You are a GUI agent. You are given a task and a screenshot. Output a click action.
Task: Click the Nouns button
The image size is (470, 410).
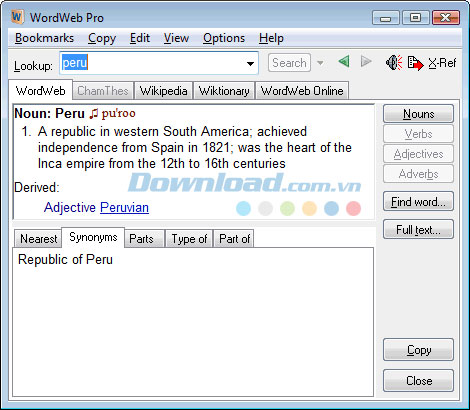pyautogui.click(x=418, y=114)
